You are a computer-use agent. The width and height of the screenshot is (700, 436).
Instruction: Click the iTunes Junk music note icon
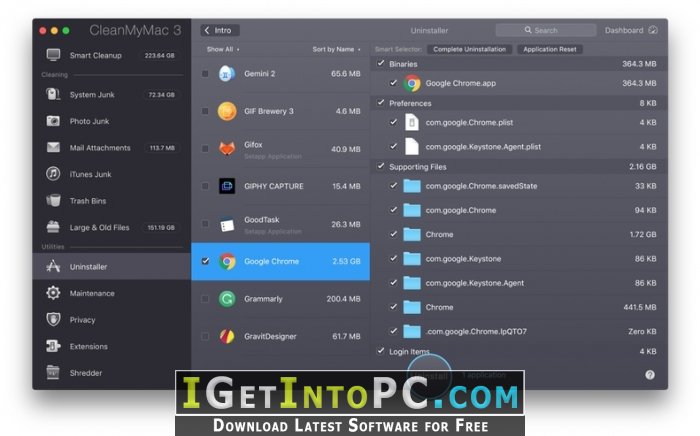[53, 174]
